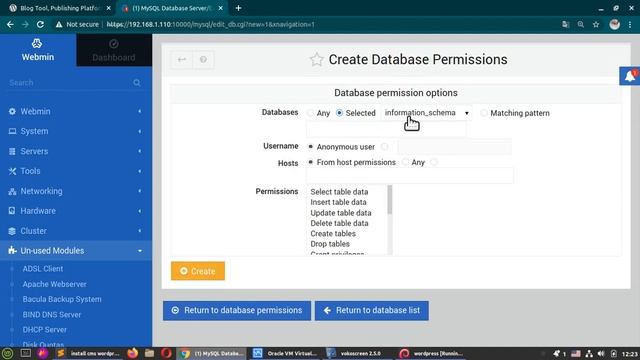Click the sidebar search magnifier icon
Image resolution: width=640 pixels, height=360 pixels.
pos(137,83)
